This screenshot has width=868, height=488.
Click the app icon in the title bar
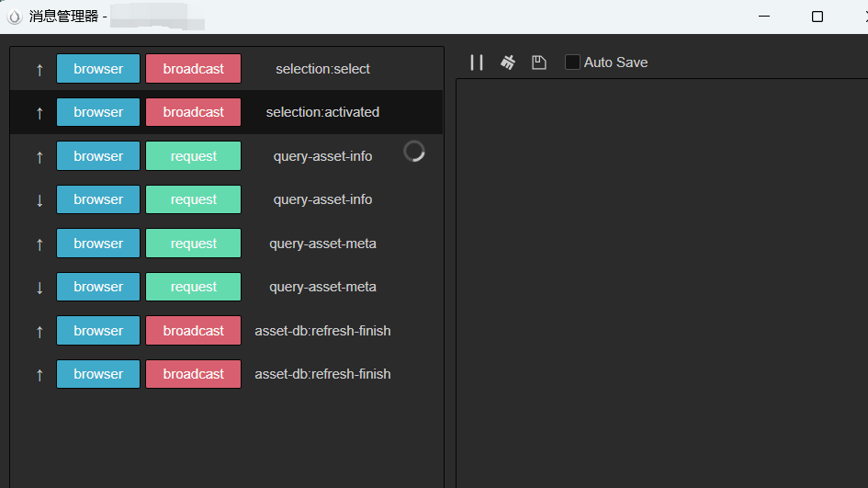point(15,17)
